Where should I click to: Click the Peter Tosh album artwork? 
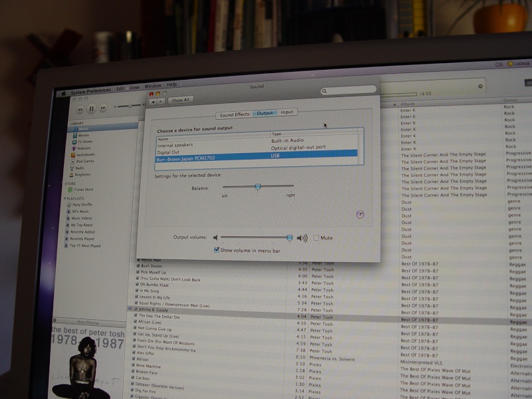(x=88, y=362)
